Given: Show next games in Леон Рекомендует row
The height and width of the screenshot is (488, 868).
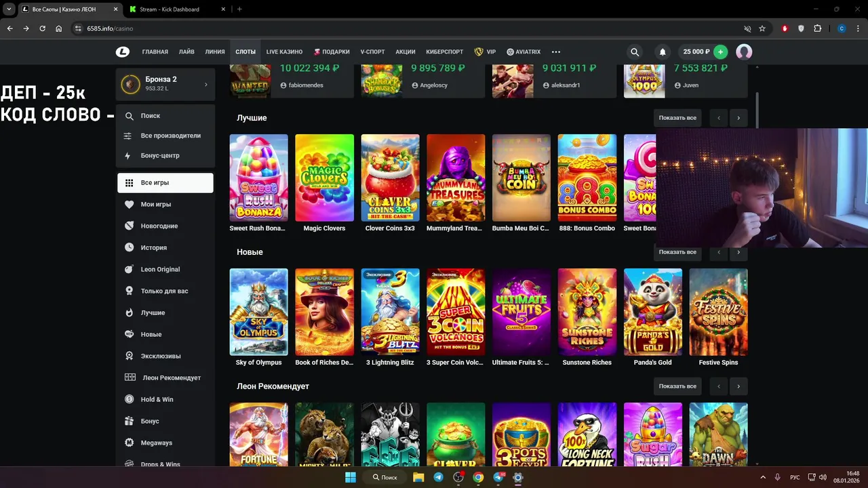Looking at the screenshot, I should click(x=738, y=386).
